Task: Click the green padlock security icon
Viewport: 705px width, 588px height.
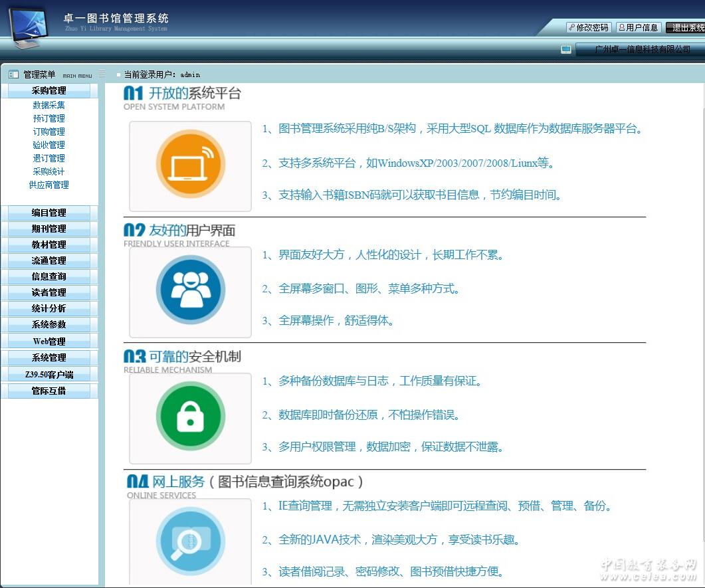Action: 191,417
